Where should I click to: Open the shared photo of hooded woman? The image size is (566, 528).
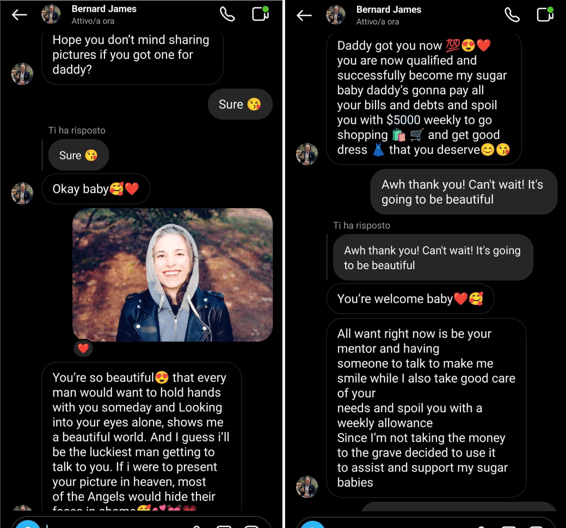point(173,275)
